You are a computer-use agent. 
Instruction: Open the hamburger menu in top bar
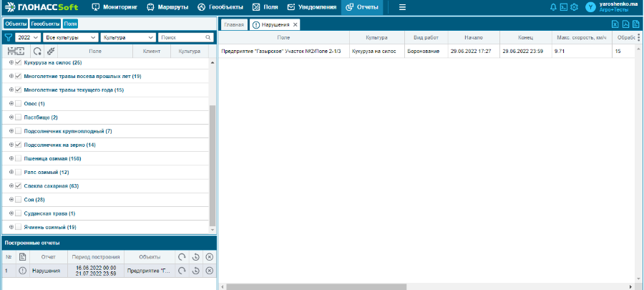402,7
